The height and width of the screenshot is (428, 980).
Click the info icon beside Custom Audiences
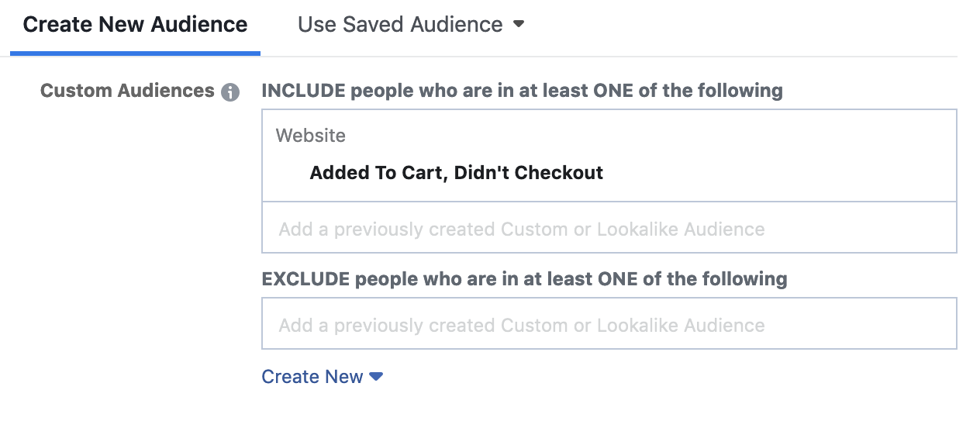(x=230, y=92)
